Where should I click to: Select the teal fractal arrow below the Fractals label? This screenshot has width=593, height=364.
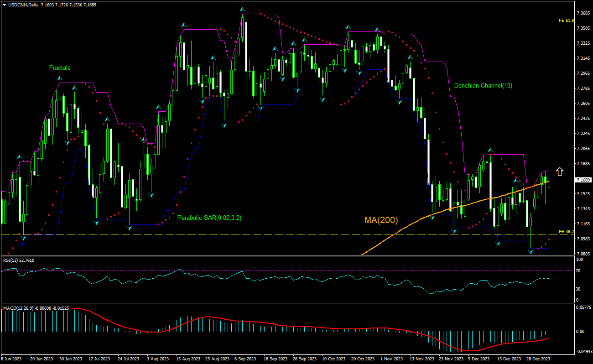pos(59,78)
